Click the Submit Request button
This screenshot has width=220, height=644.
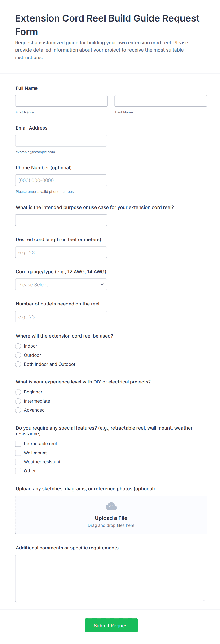[111, 625]
